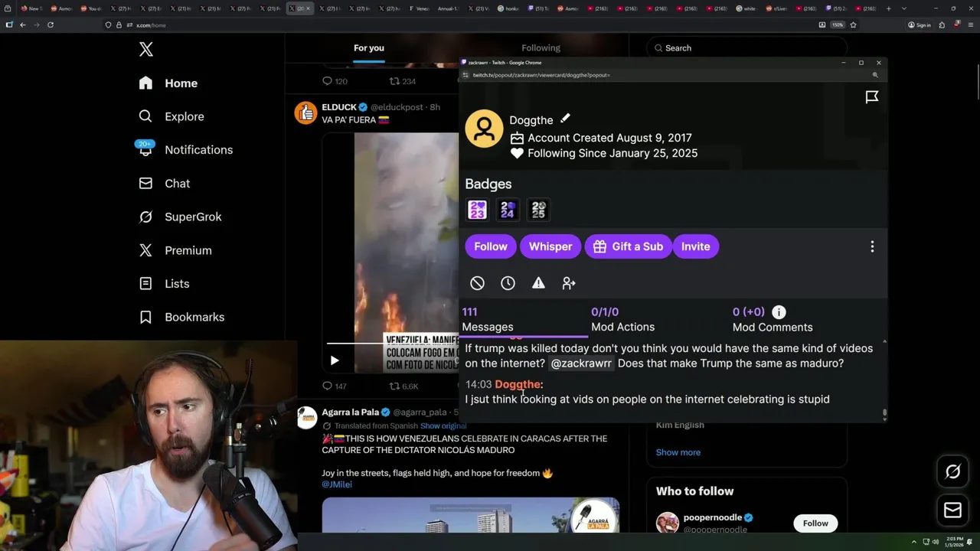Viewport: 980px width, 551px height.
Task: Switch to the Following tab
Action: [541, 48]
